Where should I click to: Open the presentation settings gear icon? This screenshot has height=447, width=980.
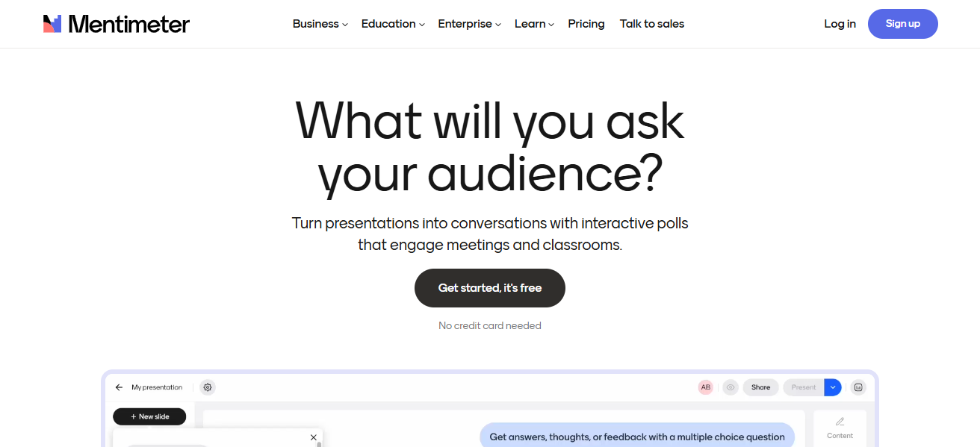point(208,387)
